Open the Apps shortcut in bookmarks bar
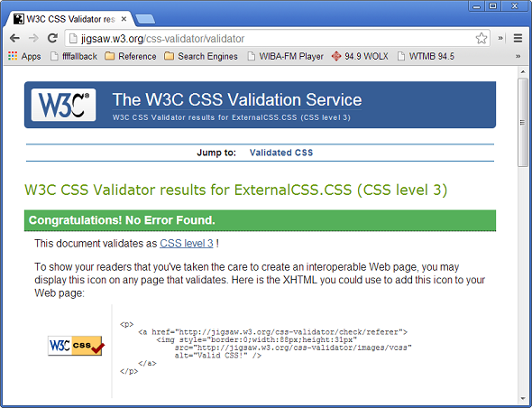 pos(24,56)
